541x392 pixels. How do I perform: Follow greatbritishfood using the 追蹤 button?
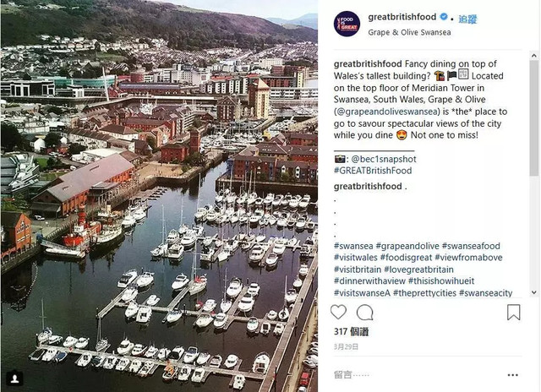click(x=467, y=19)
